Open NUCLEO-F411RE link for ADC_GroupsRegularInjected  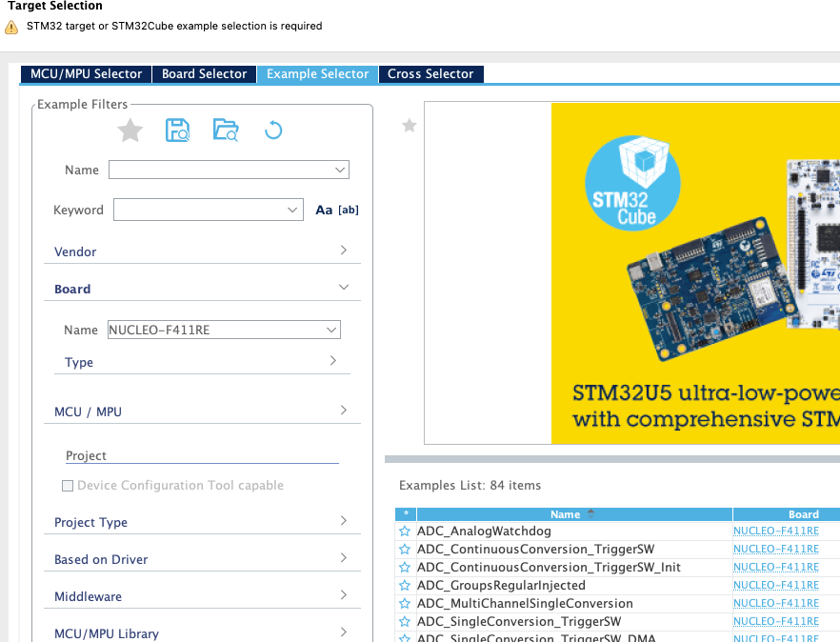tap(775, 585)
